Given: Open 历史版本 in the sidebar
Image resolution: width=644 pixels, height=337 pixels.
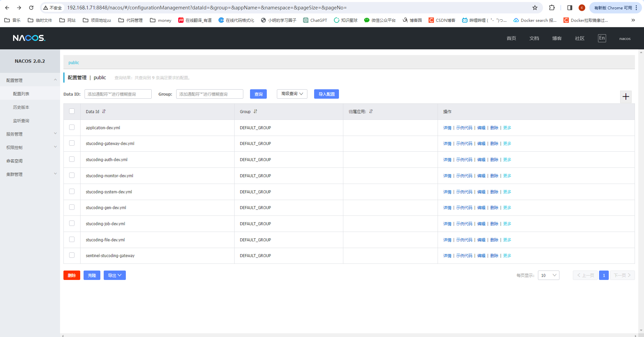Looking at the screenshot, I should pos(21,107).
